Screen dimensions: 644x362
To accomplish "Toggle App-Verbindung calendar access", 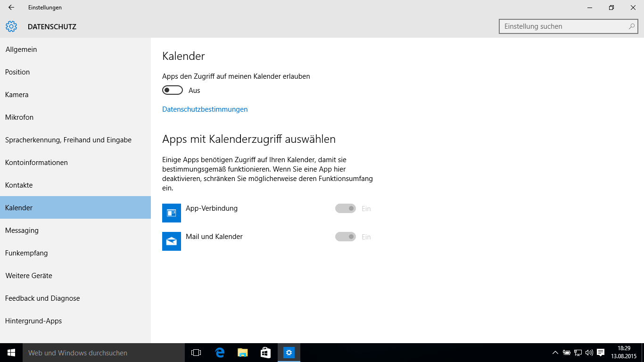I will tap(346, 208).
